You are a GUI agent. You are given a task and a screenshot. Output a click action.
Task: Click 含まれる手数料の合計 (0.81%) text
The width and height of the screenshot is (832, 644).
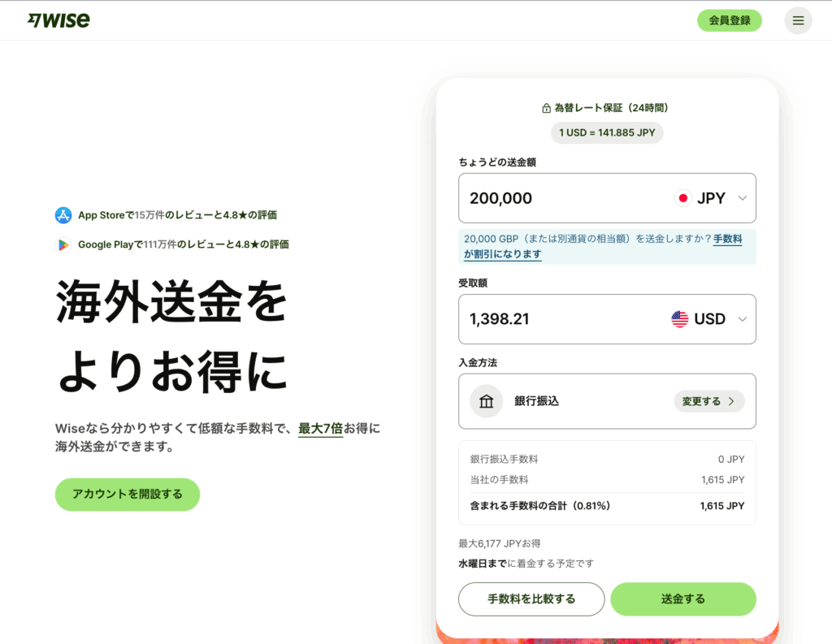pos(539,506)
